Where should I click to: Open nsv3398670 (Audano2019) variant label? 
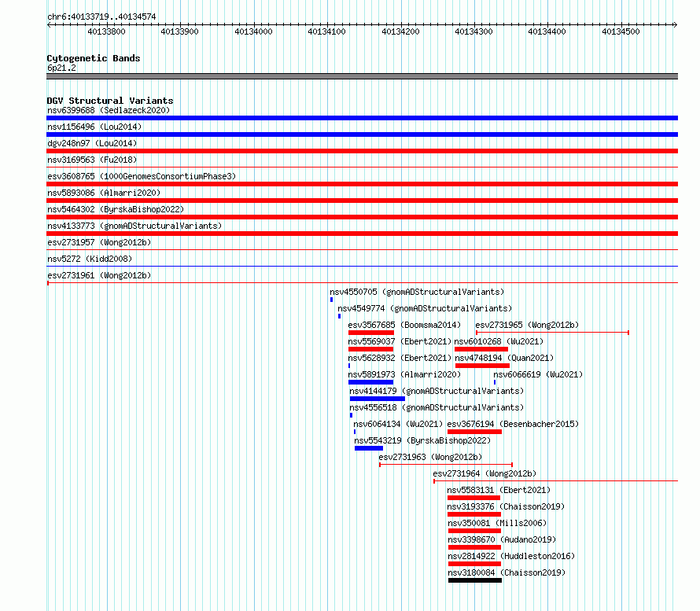(502, 539)
